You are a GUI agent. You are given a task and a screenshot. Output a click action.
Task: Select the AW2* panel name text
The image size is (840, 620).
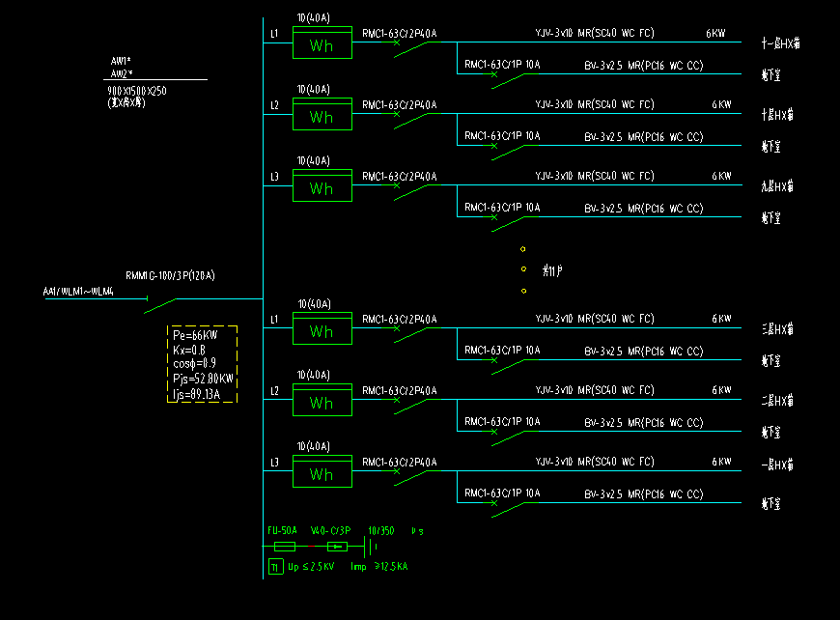pyautogui.click(x=122, y=73)
